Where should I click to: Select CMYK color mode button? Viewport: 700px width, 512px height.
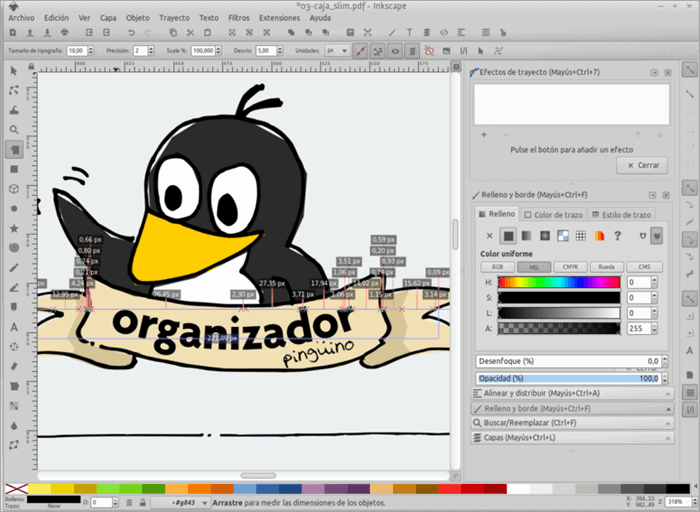pyautogui.click(x=570, y=267)
